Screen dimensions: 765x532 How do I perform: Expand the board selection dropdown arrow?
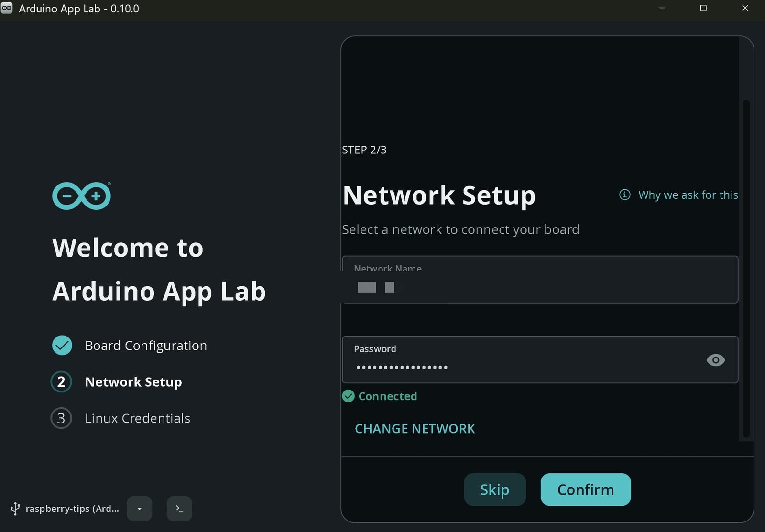pyautogui.click(x=140, y=509)
